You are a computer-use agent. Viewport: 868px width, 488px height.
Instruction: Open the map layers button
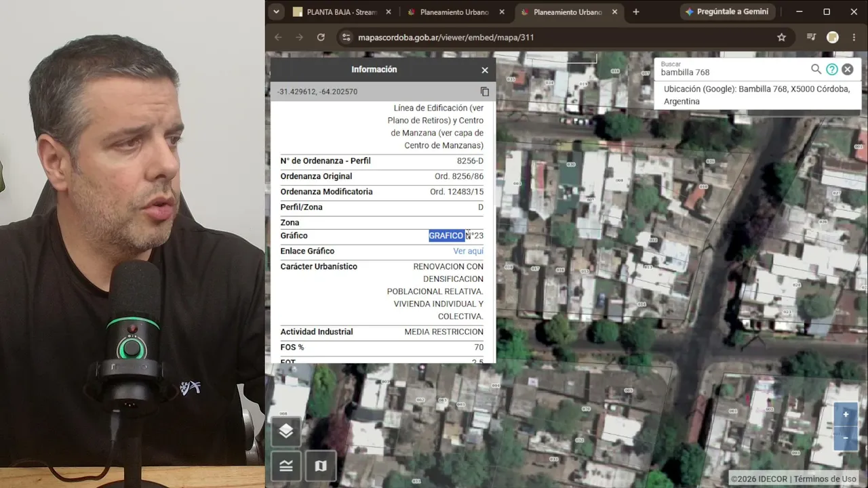(286, 432)
